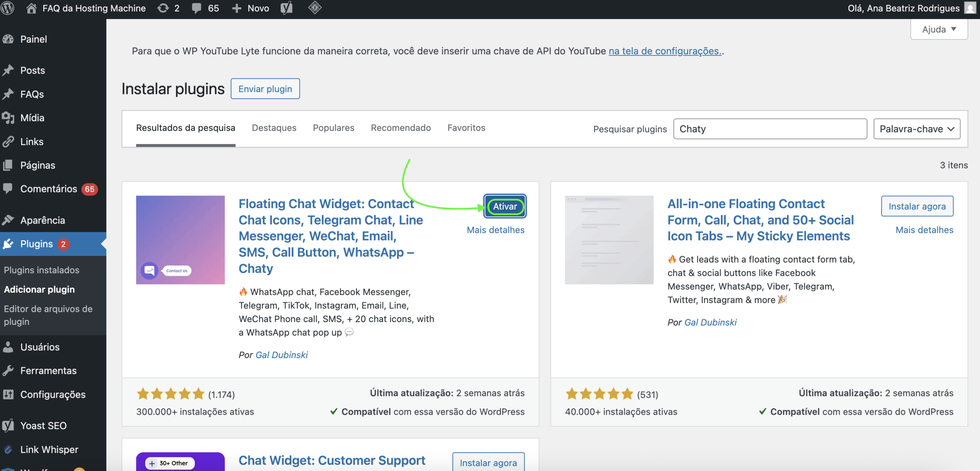
Task: Click the Links chain icon
Action: click(x=8, y=142)
